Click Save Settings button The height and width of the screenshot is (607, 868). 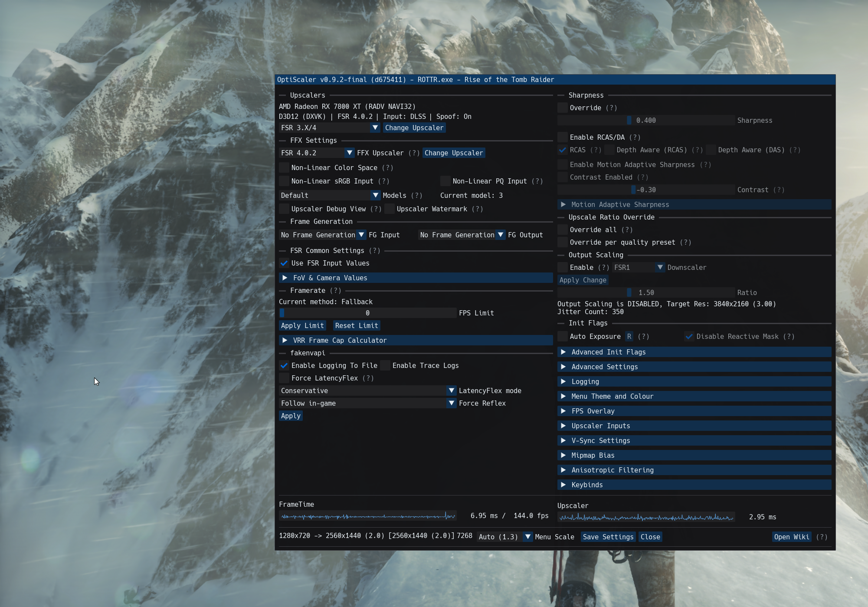608,537
